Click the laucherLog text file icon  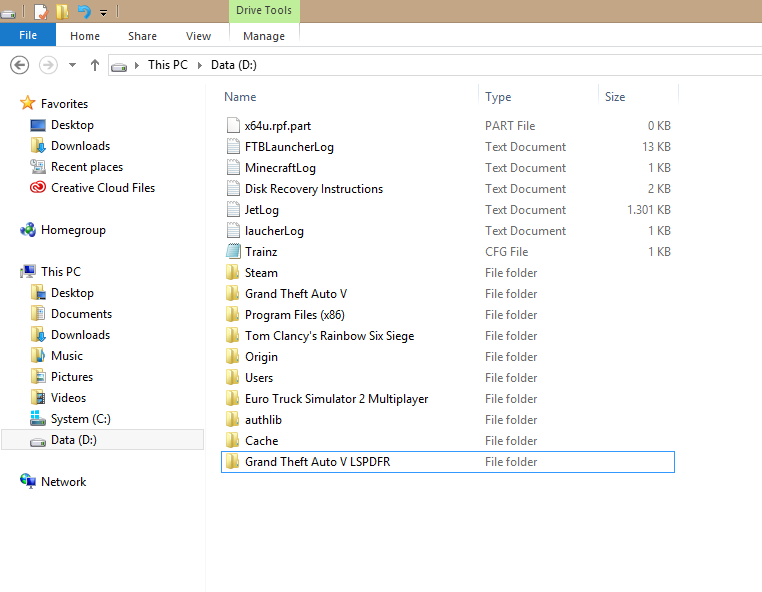pos(233,230)
